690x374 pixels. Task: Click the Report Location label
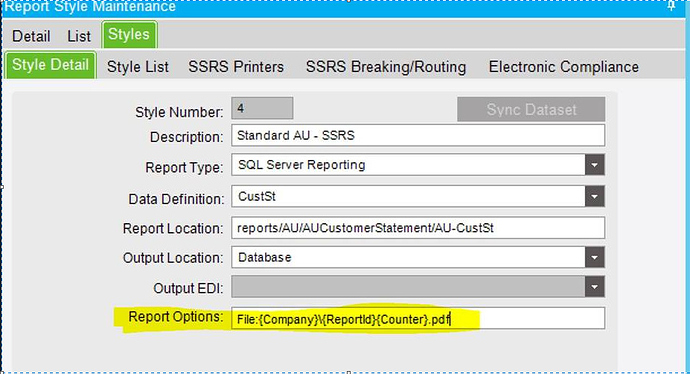pyautogui.click(x=173, y=229)
